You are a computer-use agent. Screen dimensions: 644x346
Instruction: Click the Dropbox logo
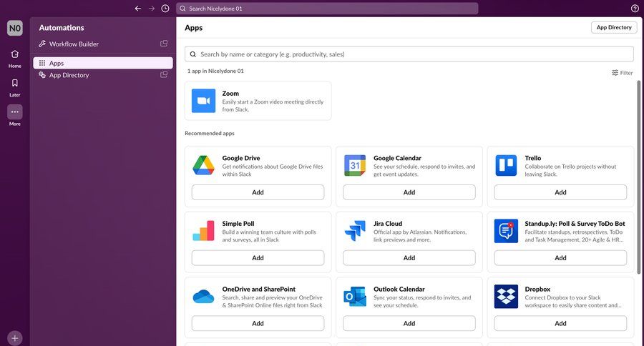(x=506, y=297)
